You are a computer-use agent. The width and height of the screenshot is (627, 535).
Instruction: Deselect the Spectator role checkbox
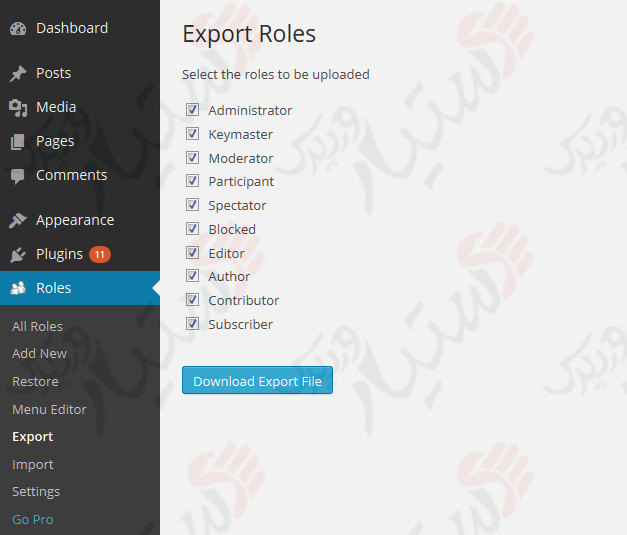192,205
